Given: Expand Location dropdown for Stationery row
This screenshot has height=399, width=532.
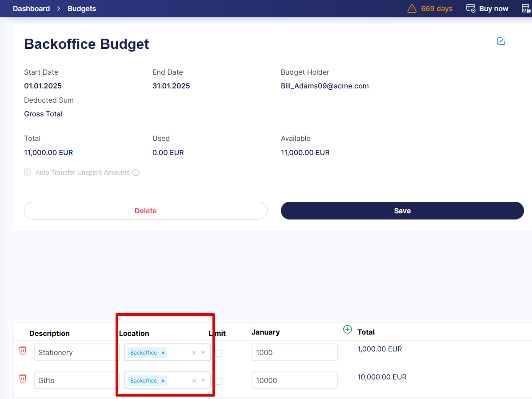Looking at the screenshot, I should 203,353.
